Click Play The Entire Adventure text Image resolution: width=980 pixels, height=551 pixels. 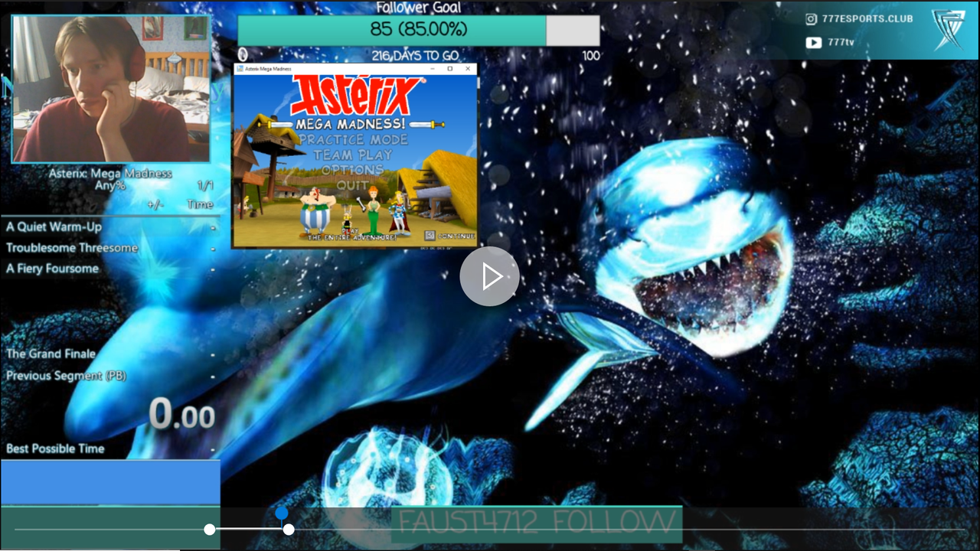coord(352,234)
